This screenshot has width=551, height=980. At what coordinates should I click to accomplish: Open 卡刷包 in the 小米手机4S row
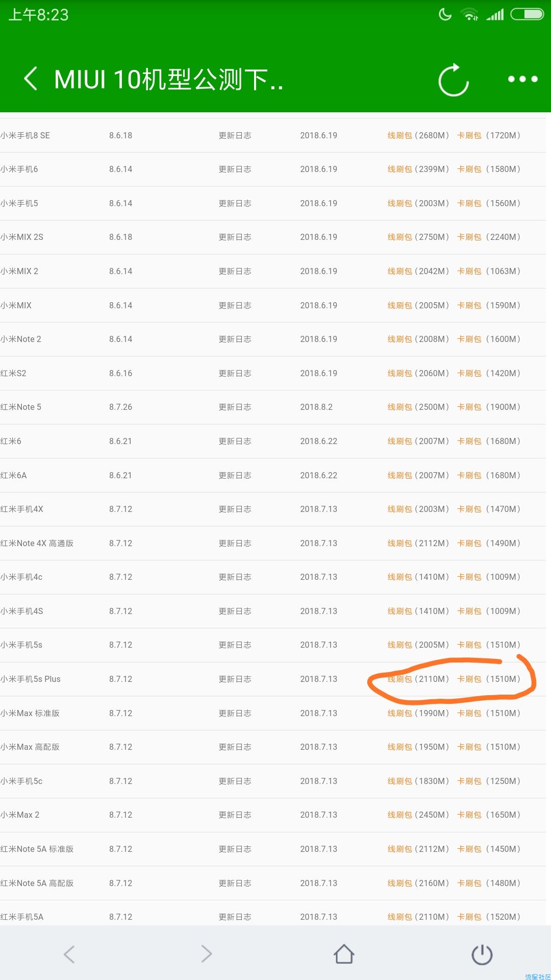[x=469, y=611]
